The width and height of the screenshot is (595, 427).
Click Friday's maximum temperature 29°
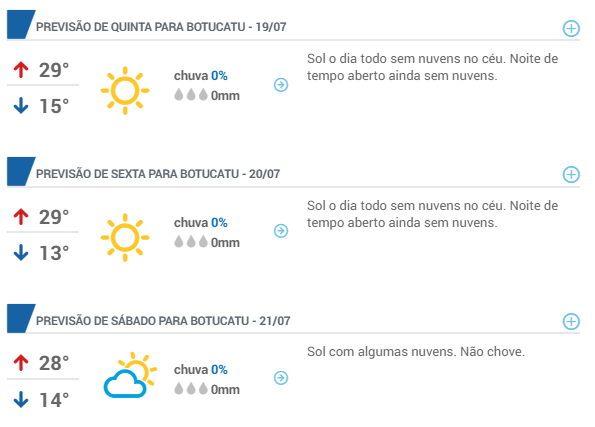point(54,217)
